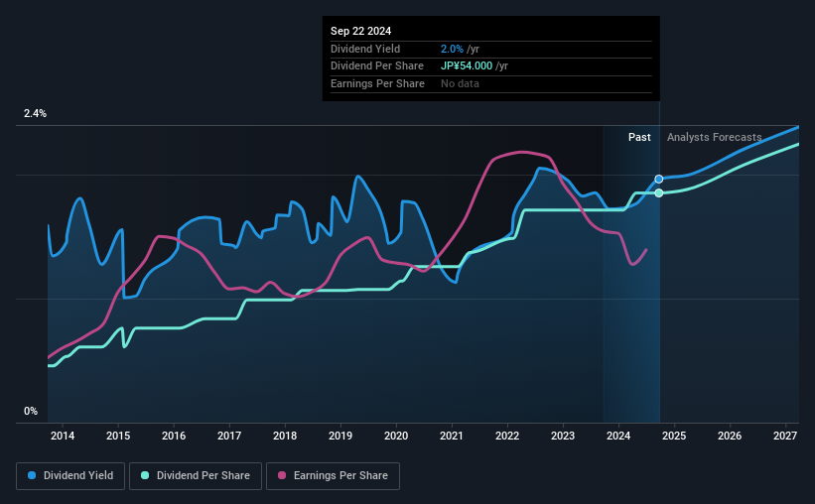Toggle the Dividend Per Share legend button

click(196, 475)
